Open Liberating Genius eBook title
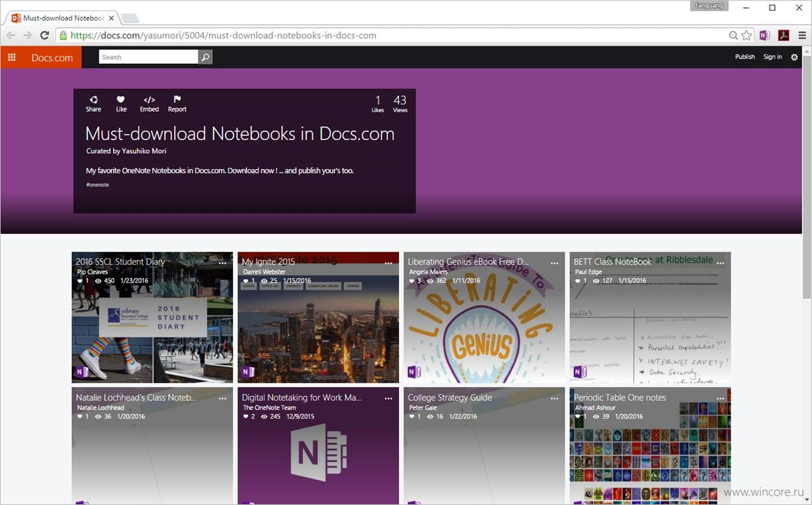The width and height of the screenshot is (812, 505). click(468, 261)
